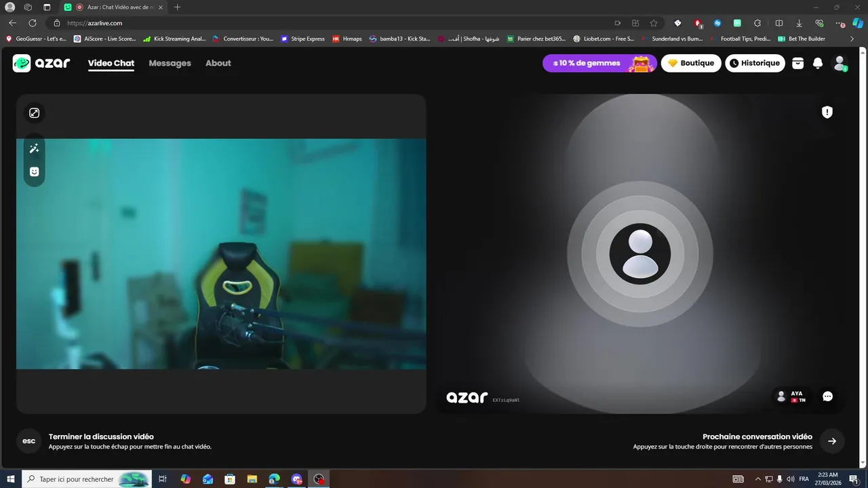Open File Explorer on the taskbar
868x488 pixels.
click(252, 479)
